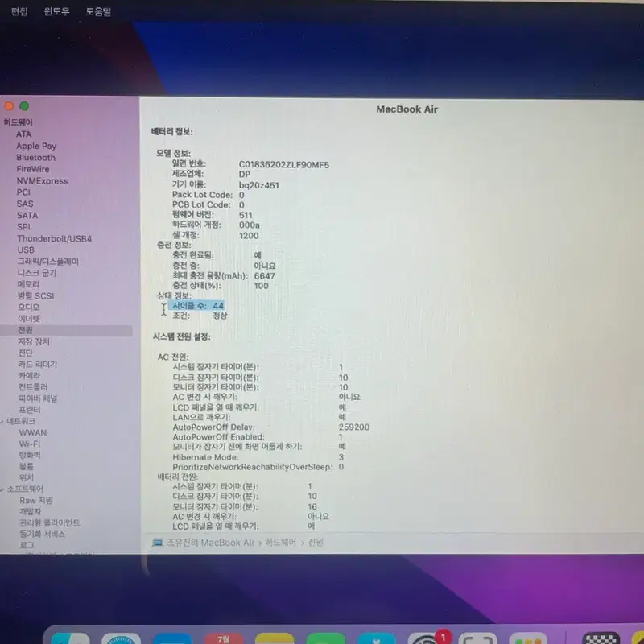The image size is (644, 644).
Task: Click AutoPowerOff Delay value 259200
Action: tap(354, 427)
